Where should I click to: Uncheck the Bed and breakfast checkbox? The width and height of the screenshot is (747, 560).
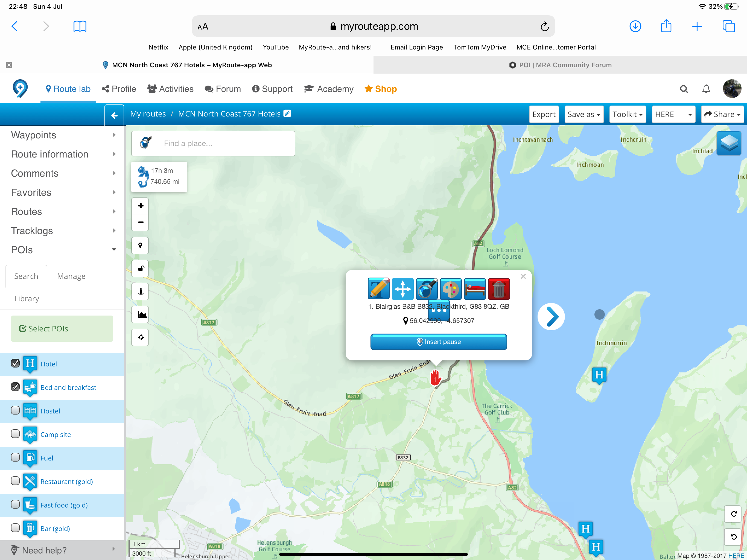(x=15, y=387)
